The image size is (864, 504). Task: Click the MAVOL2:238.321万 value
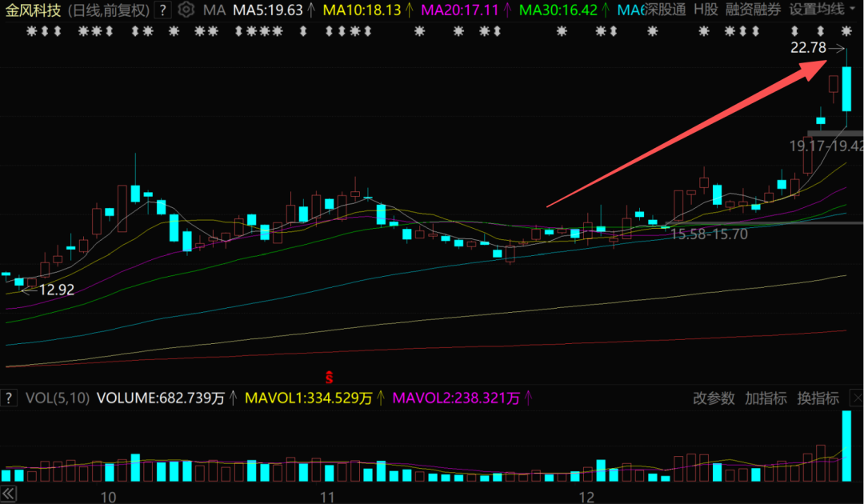click(x=456, y=398)
